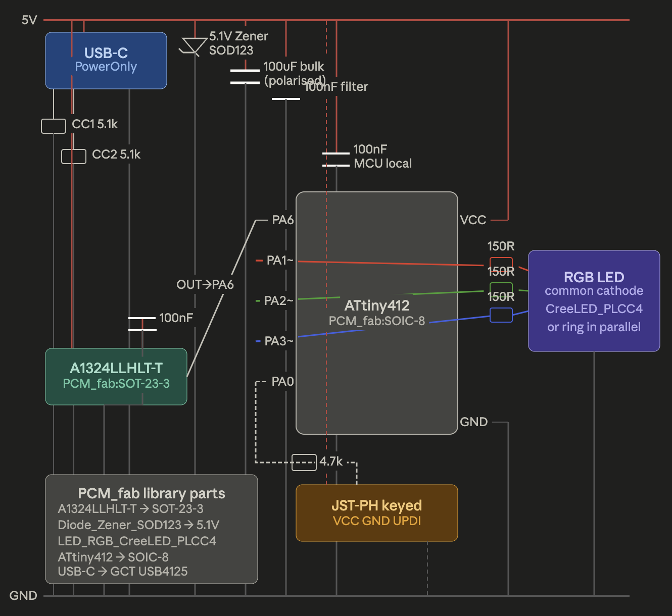Select the USB-C PowerOnly block
The height and width of the screenshot is (616, 672).
pos(106,61)
